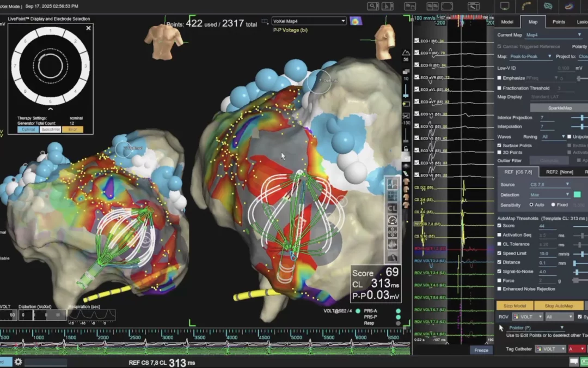Select the Fixed sensitivity radio button
Viewport: 588px width, 368px height.
click(553, 204)
